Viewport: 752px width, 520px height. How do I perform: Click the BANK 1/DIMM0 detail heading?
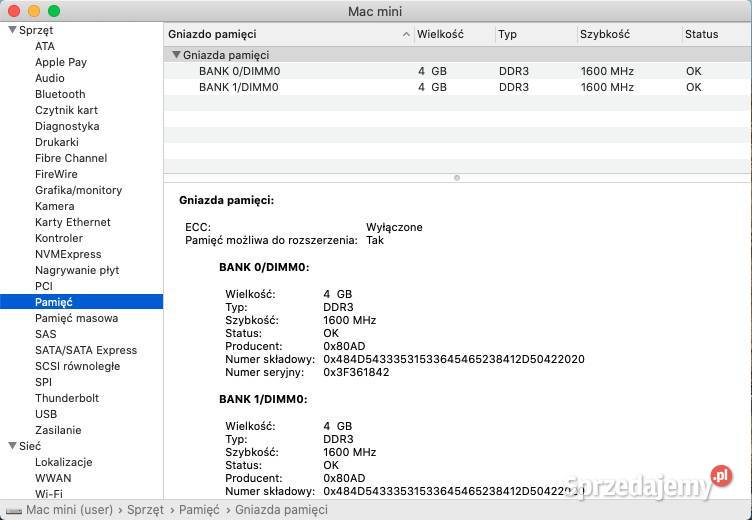pyautogui.click(x=263, y=399)
